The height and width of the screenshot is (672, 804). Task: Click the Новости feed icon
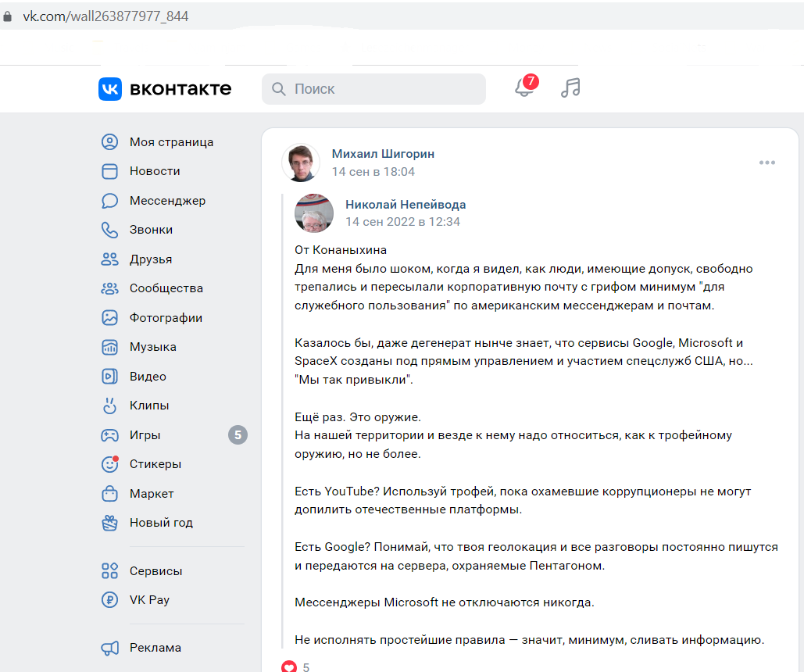(109, 171)
